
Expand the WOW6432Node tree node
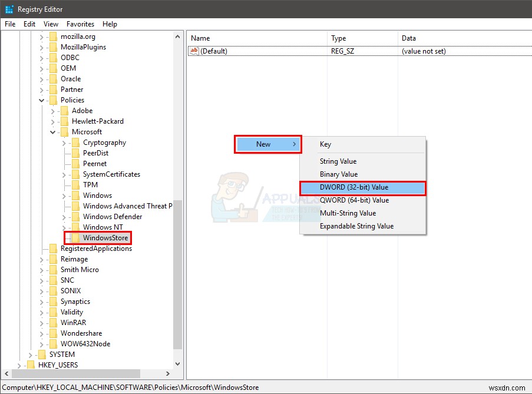41,344
